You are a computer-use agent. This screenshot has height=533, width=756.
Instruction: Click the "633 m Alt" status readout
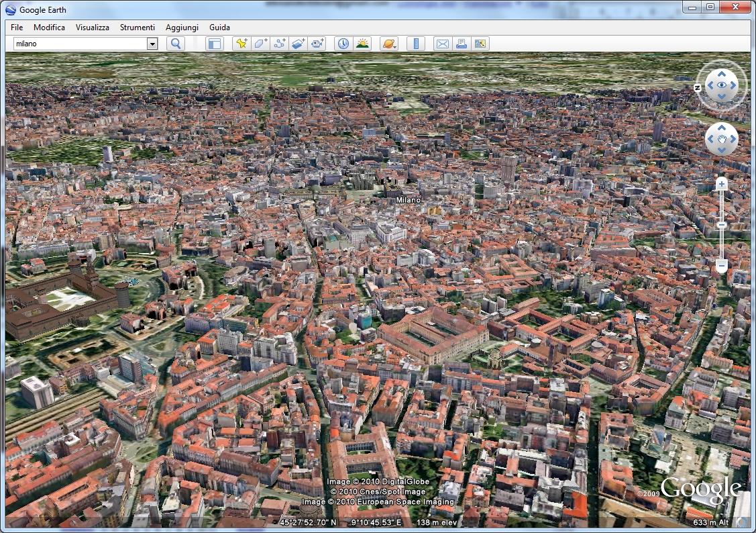click(710, 522)
